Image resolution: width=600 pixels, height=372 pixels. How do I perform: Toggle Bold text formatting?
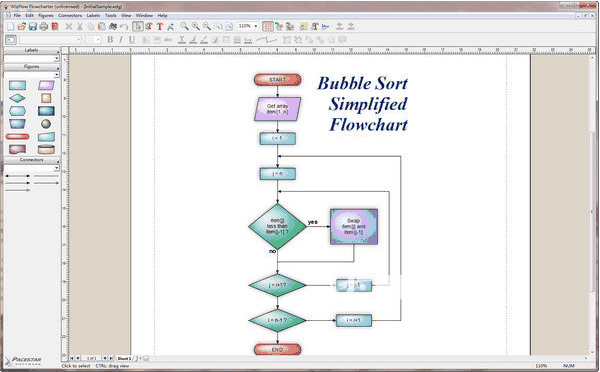110,39
